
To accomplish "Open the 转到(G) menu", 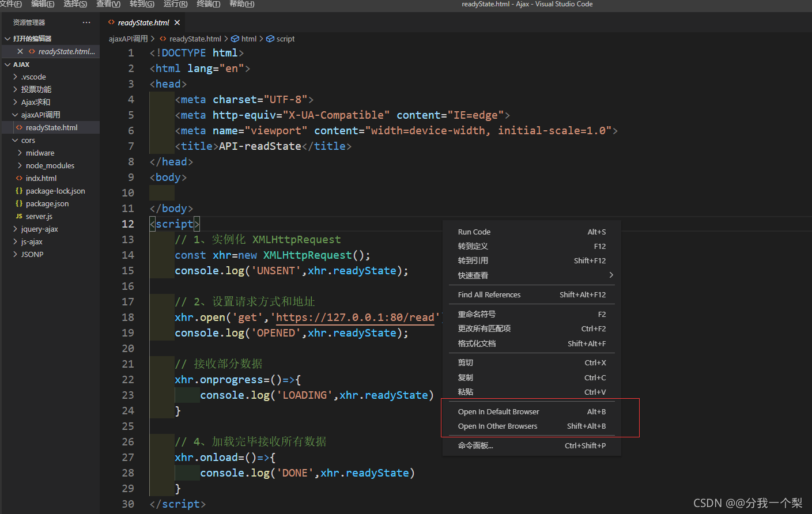I will click(x=142, y=4).
